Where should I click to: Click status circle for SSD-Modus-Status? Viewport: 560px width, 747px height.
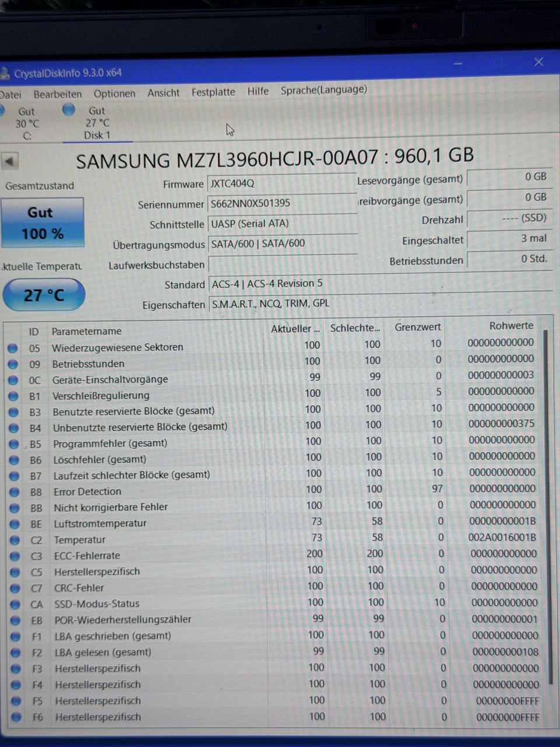[x=16, y=604]
